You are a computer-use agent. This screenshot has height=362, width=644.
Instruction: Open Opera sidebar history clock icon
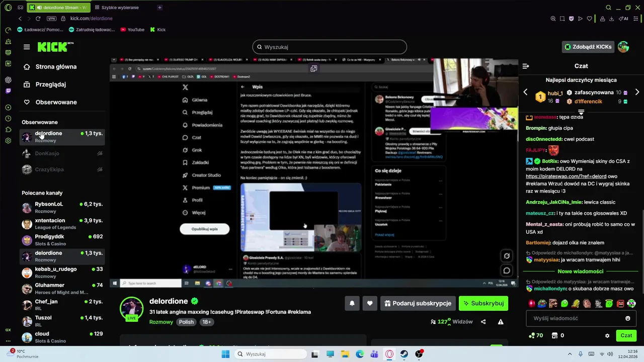coord(8,119)
